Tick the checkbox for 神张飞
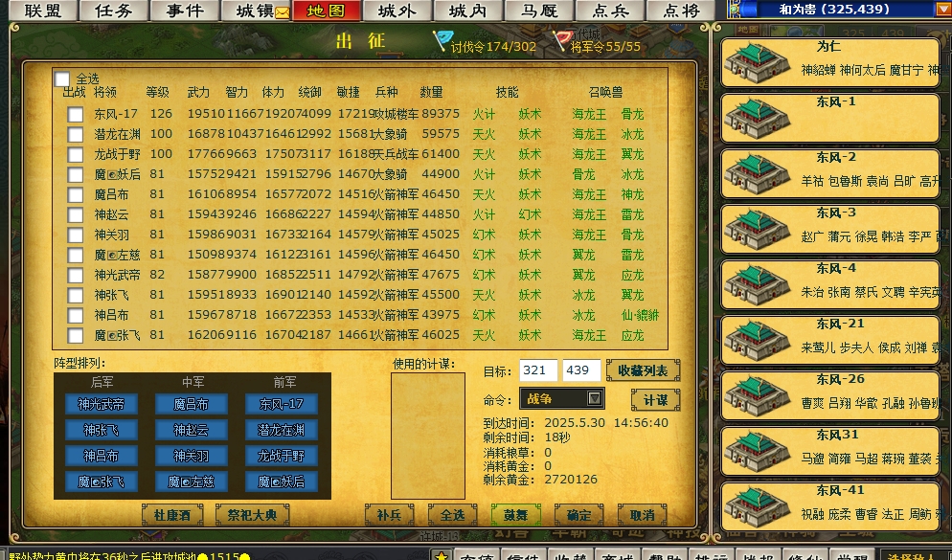The height and width of the screenshot is (560, 952). 76,295
